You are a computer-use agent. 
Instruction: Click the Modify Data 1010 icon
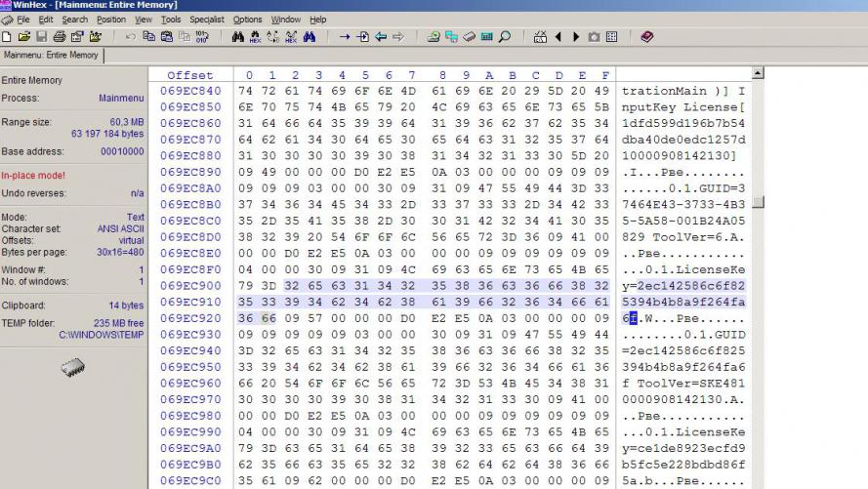point(202,37)
